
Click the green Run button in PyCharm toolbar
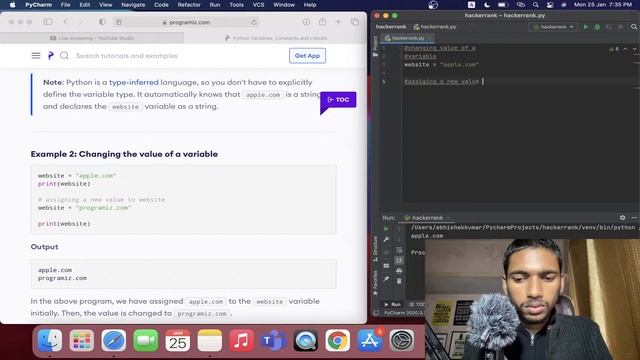click(586, 27)
